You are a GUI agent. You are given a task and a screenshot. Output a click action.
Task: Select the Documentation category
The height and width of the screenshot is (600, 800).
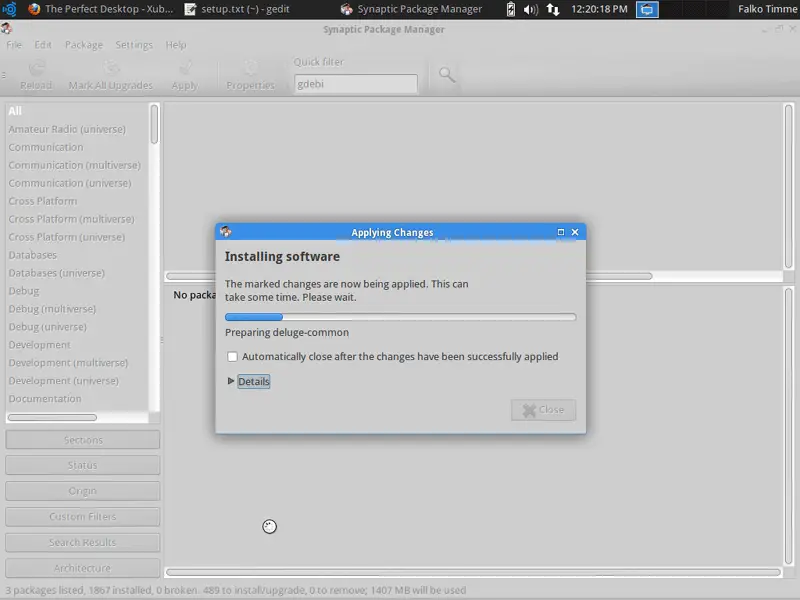(77, 398)
